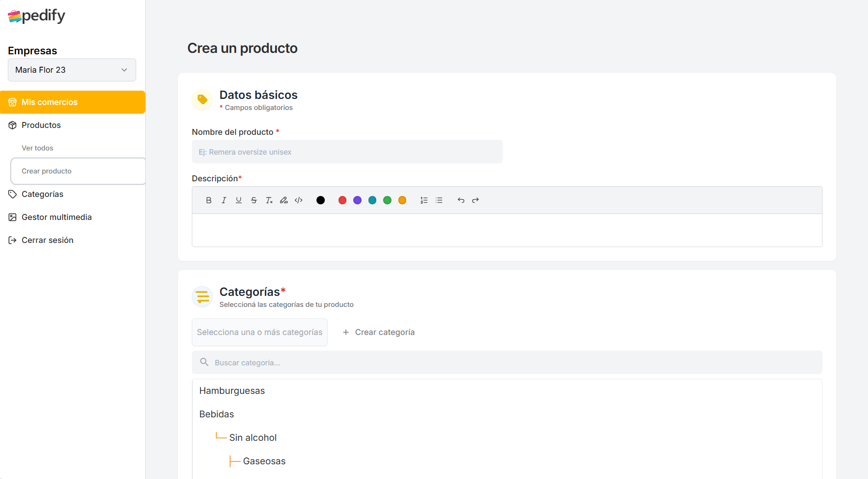
Task: Click the Crear categoría button
Action: pos(379,332)
